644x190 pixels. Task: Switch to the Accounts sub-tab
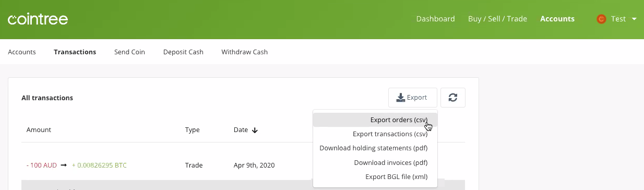tap(22, 52)
